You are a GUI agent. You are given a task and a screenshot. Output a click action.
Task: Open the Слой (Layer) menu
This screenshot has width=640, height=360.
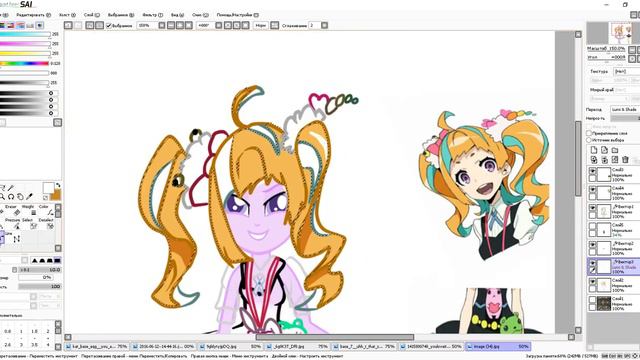(x=91, y=15)
